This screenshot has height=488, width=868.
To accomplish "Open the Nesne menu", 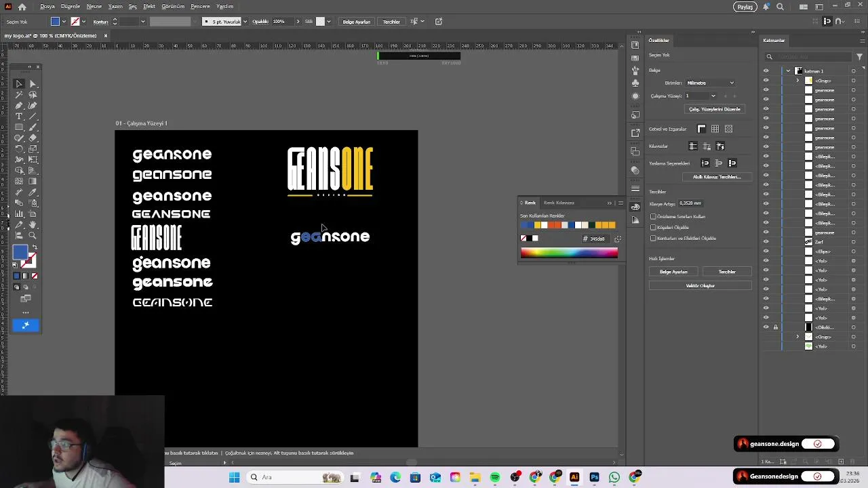I will [94, 7].
